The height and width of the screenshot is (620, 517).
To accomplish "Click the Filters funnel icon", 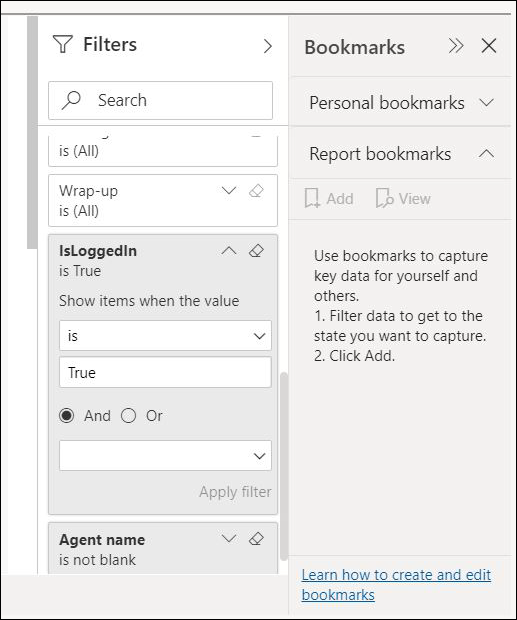I will coord(62,44).
